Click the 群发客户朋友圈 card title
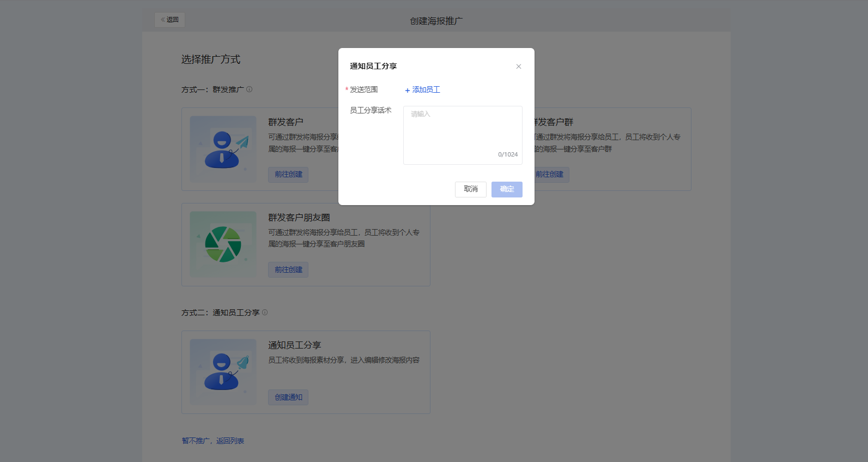Image resolution: width=868 pixels, height=462 pixels. coord(299,218)
